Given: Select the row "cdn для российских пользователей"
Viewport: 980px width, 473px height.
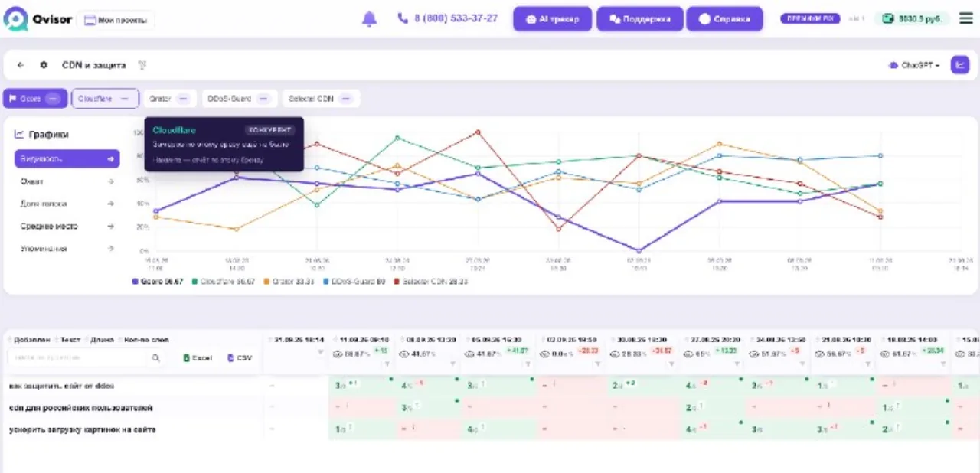Looking at the screenshot, I should tap(81, 408).
